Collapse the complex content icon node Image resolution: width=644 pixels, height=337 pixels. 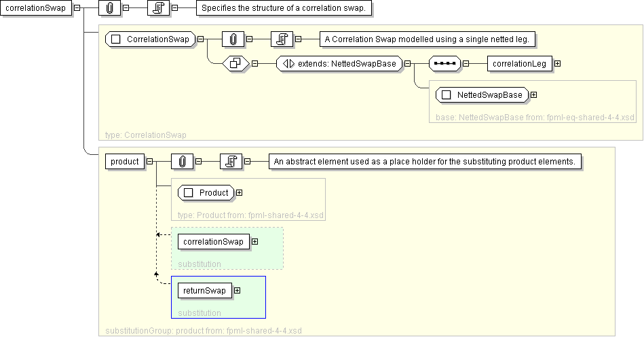tap(254, 64)
